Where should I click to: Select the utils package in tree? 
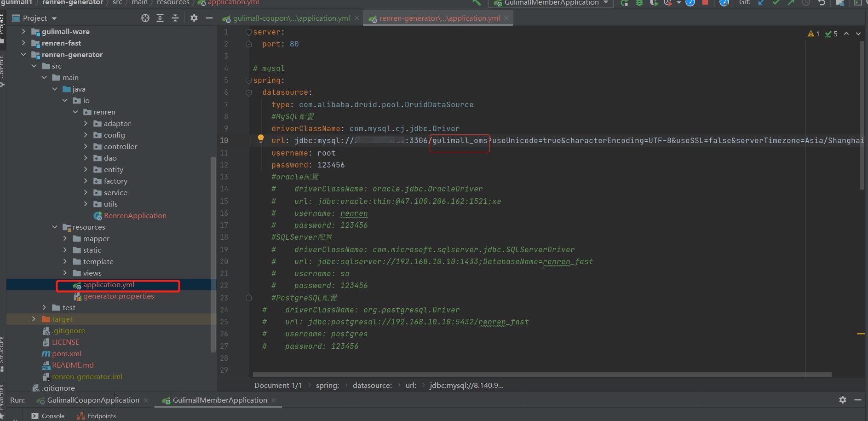tap(110, 204)
